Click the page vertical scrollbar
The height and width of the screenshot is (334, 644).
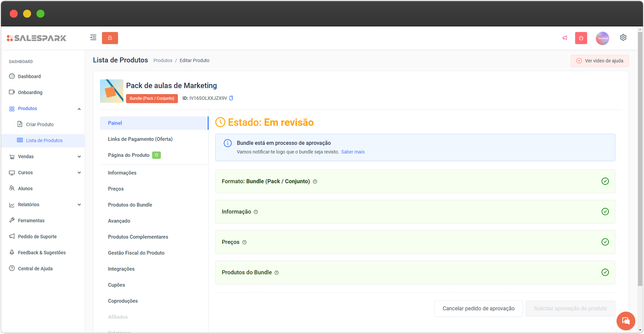pos(640,161)
